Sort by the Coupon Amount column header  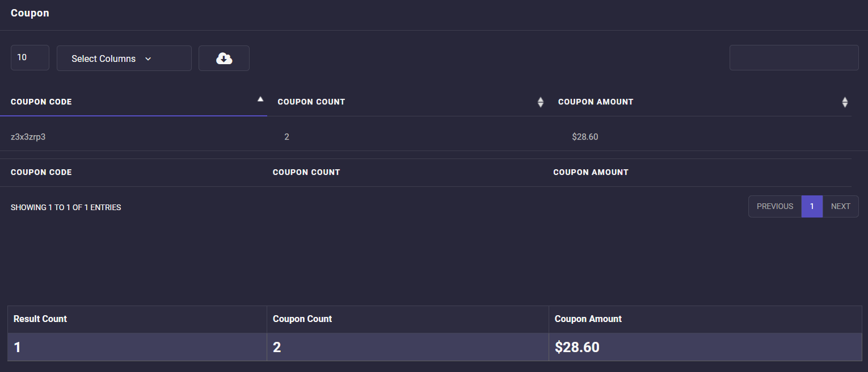[x=596, y=102]
